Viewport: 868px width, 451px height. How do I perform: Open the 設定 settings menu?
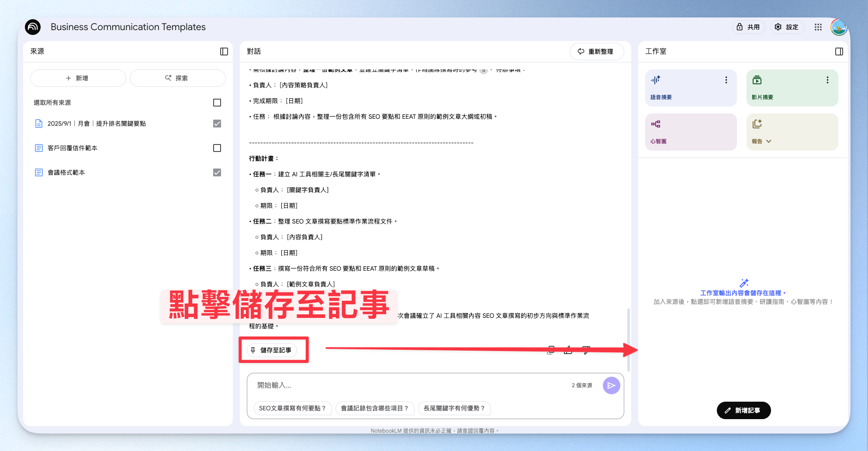787,27
